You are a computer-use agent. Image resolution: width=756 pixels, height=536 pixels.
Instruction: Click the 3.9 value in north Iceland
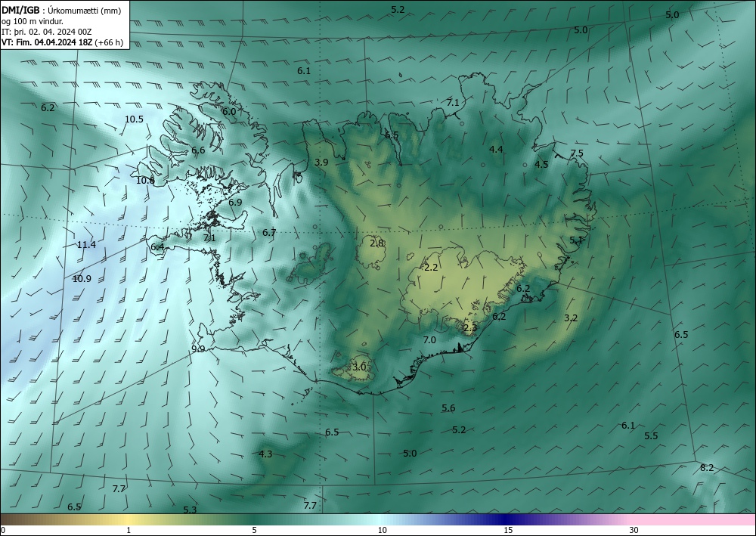321,163
